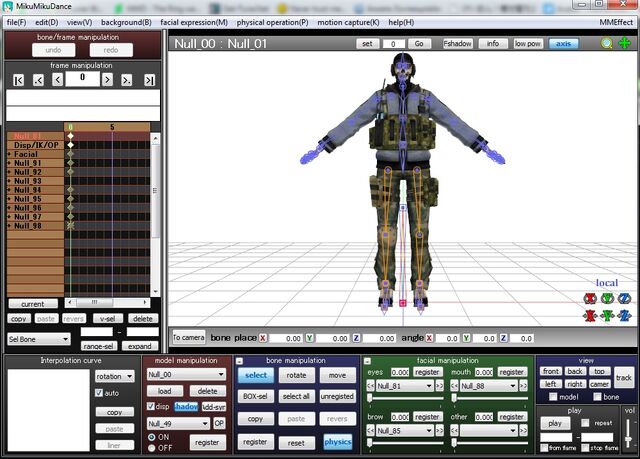Click the red X move axis icon

point(590,315)
